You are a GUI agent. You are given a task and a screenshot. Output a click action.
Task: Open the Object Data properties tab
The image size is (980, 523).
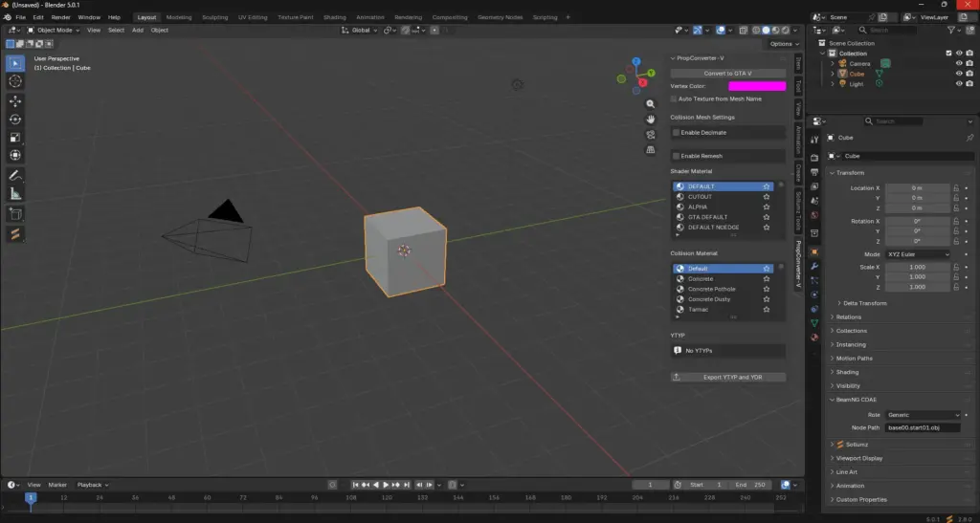(814, 323)
